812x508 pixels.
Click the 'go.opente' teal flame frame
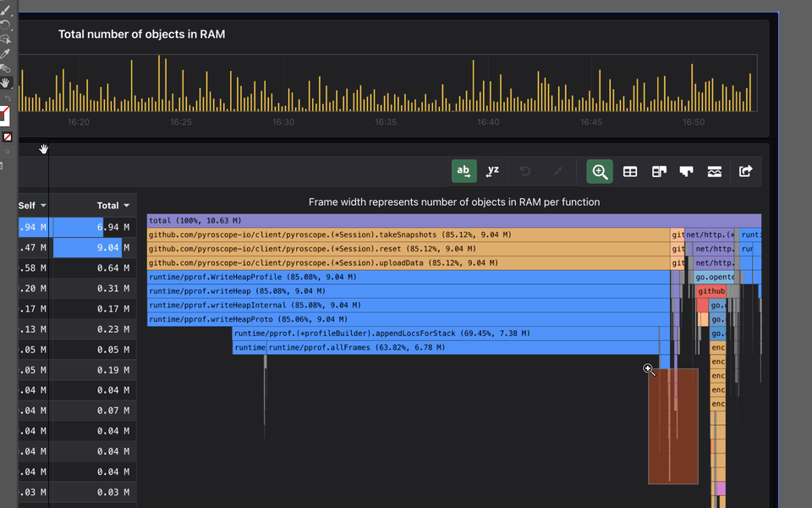[715, 277]
